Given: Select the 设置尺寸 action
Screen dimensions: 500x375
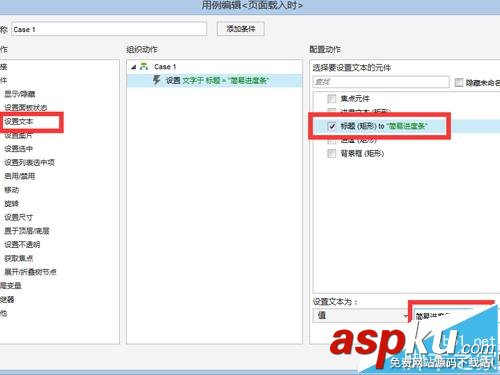Looking at the screenshot, I should coord(19,217).
